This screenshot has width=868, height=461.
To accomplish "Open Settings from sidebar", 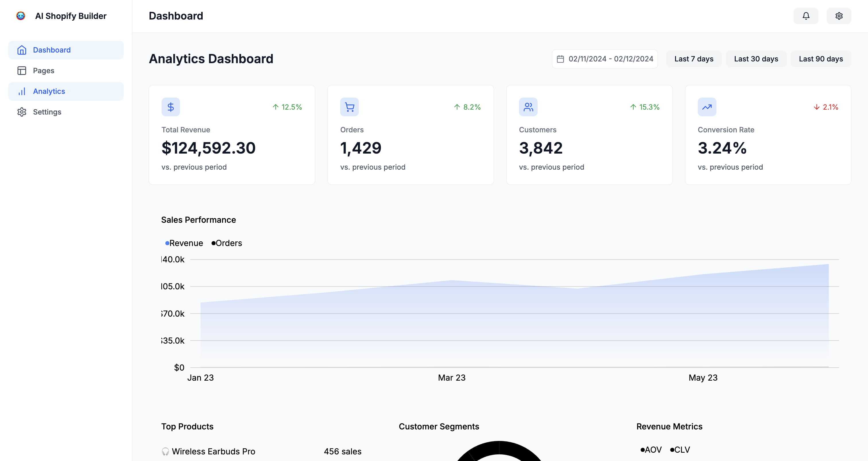I will tap(47, 112).
